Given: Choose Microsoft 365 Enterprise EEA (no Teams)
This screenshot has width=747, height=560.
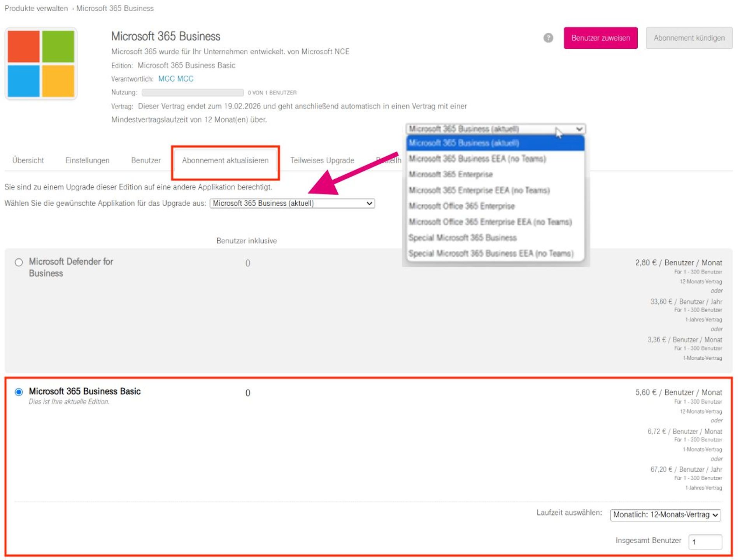Looking at the screenshot, I should coord(495,190).
